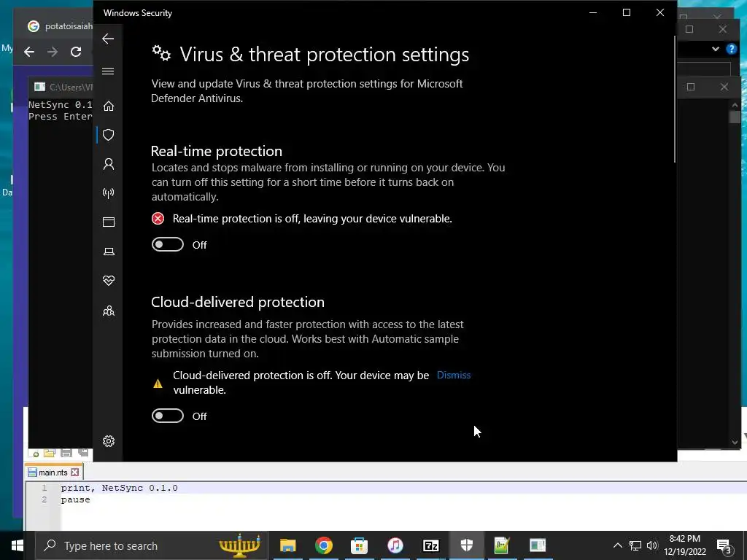Minimize the Windows Security window

(x=593, y=13)
